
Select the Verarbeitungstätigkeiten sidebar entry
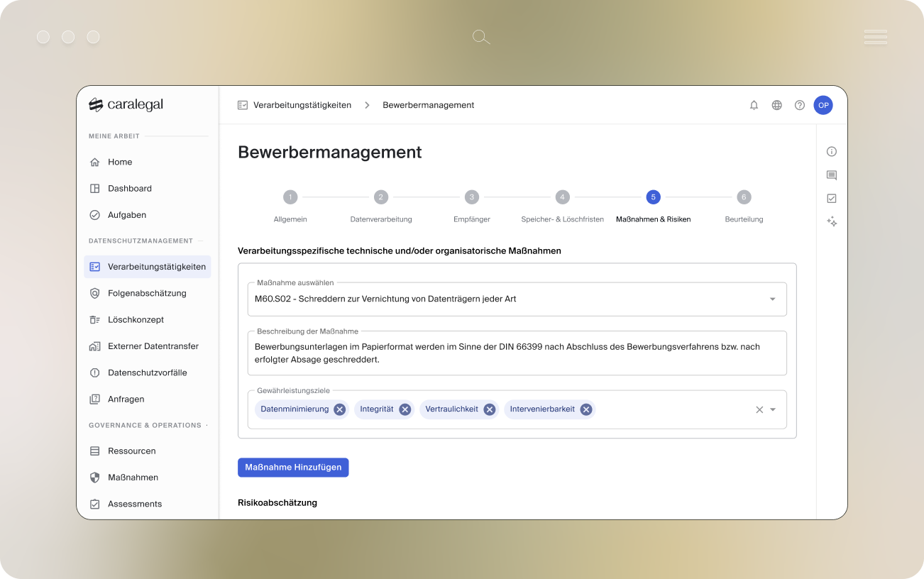(155, 266)
